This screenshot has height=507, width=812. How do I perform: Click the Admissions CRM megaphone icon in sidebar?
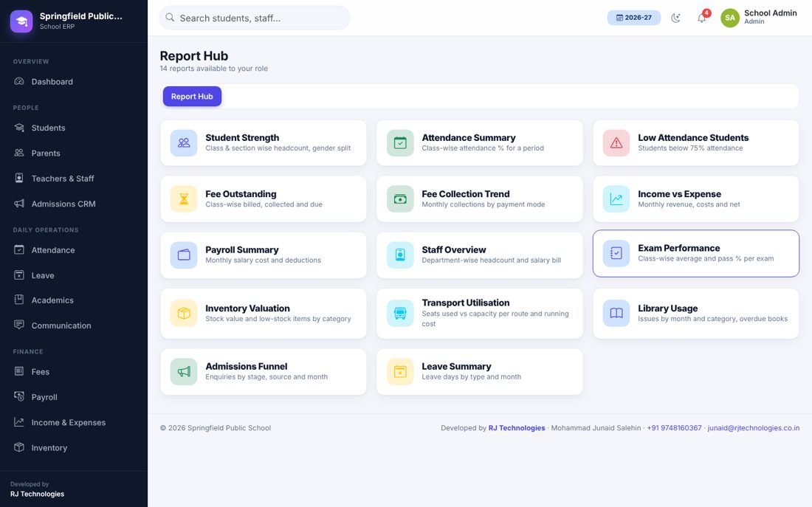tap(19, 204)
